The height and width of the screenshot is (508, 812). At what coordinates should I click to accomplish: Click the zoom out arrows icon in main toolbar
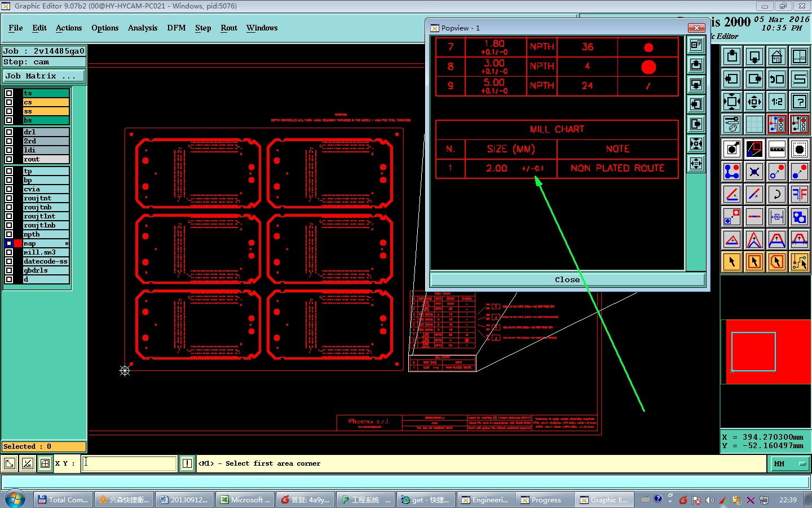point(754,102)
